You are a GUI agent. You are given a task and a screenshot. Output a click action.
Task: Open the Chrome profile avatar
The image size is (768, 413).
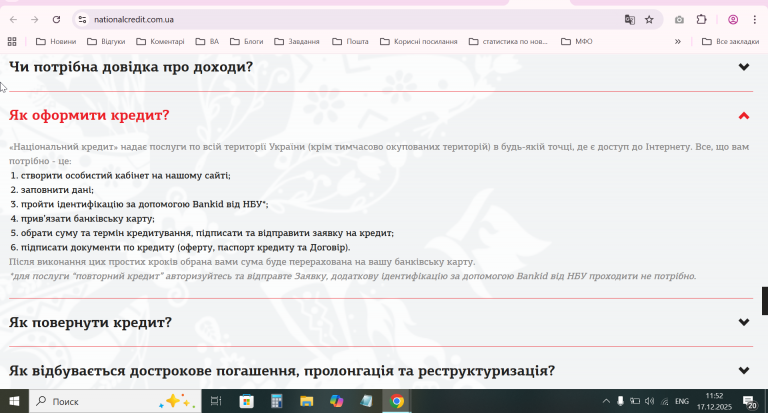pos(733,20)
